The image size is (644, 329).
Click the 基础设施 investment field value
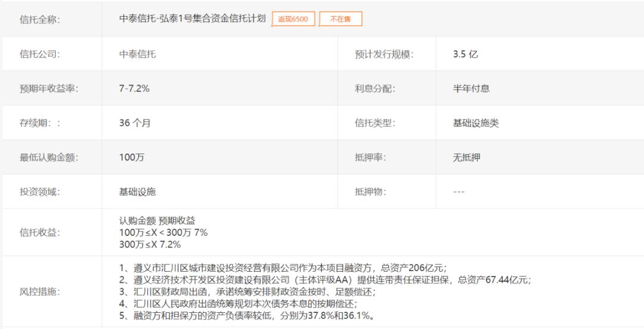[x=138, y=192]
